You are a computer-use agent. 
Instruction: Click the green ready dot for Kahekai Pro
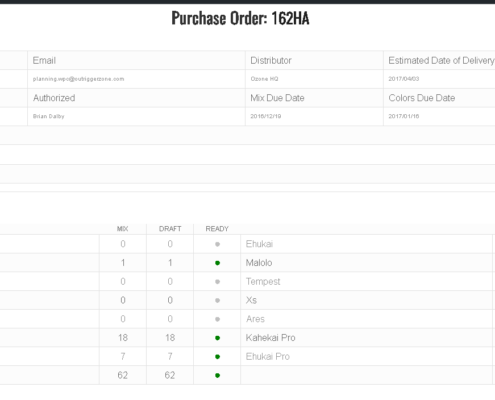tap(217, 338)
